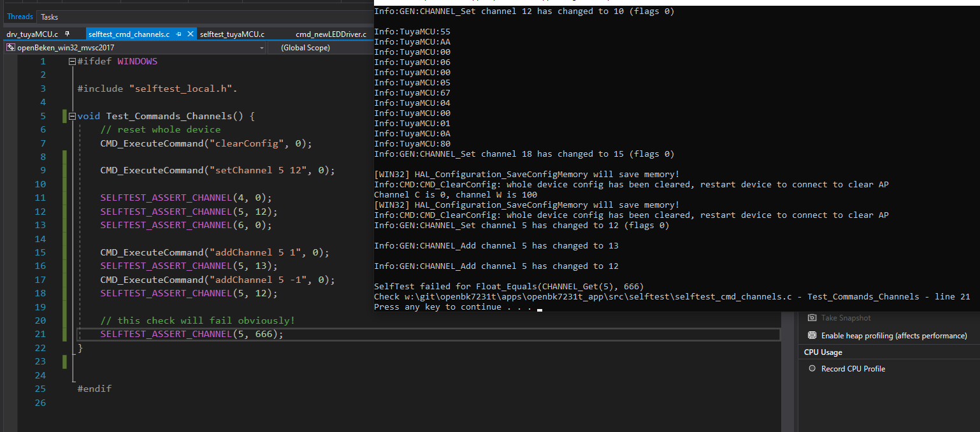Image resolution: width=980 pixels, height=432 pixels.
Task: Click the heap profiling chip icon
Action: tap(812, 334)
